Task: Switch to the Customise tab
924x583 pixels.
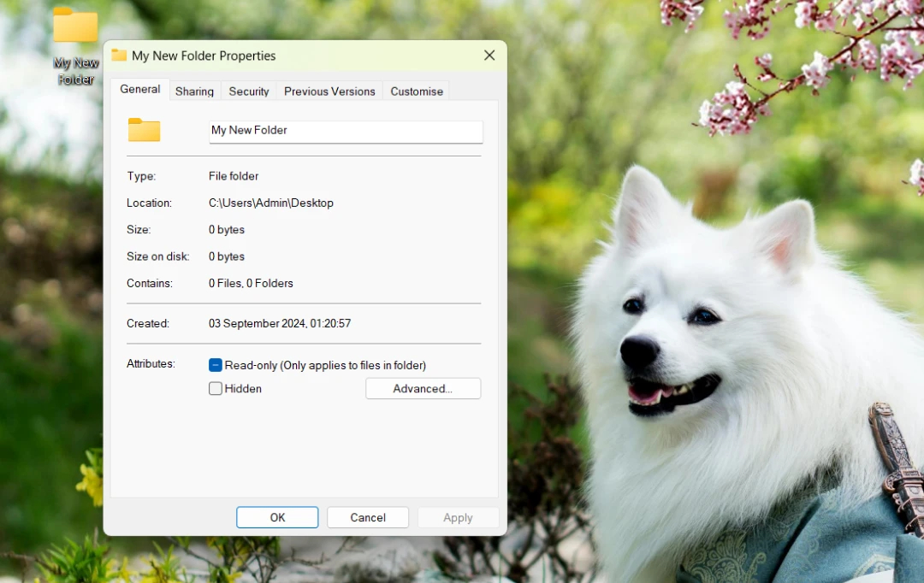Action: pyautogui.click(x=416, y=91)
